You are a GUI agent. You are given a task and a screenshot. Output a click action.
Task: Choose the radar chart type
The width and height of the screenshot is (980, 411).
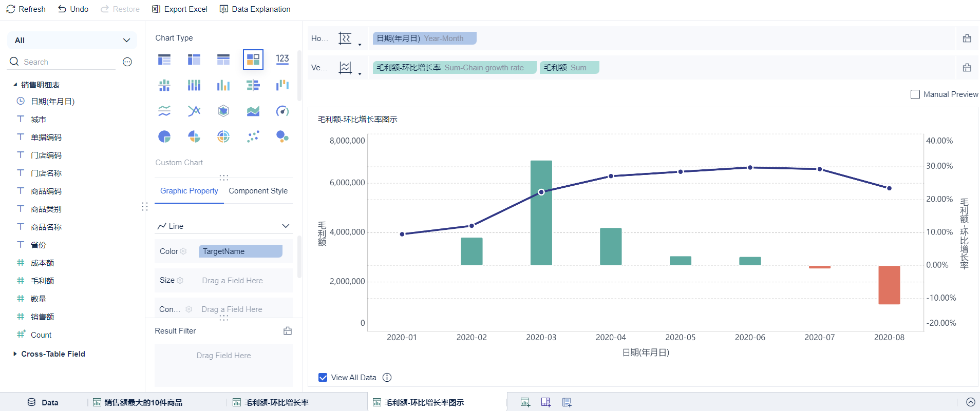click(x=223, y=111)
